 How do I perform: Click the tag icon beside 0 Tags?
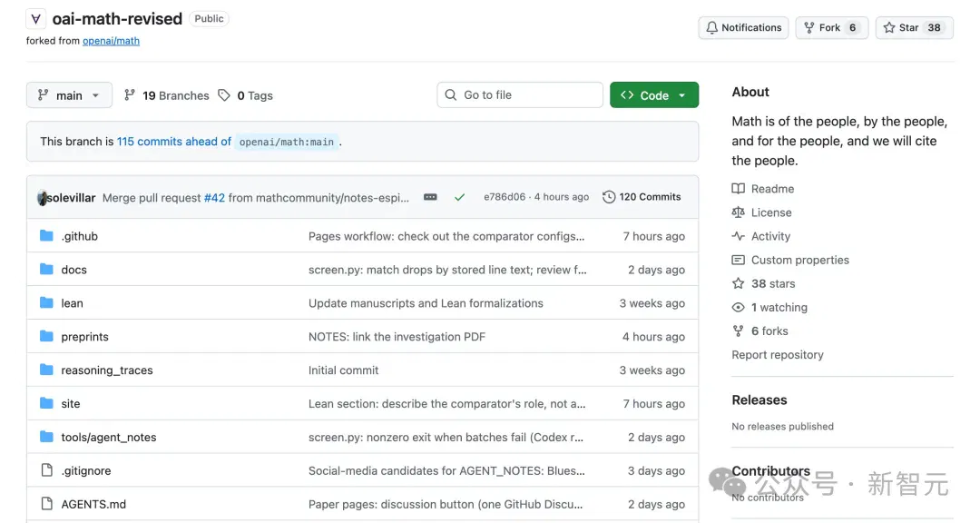224,95
